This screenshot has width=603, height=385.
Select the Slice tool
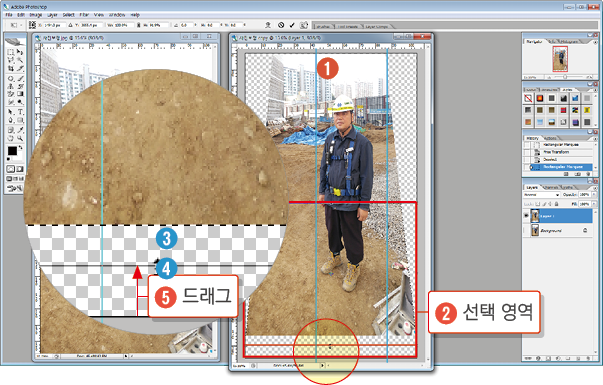pyautogui.click(x=20, y=68)
